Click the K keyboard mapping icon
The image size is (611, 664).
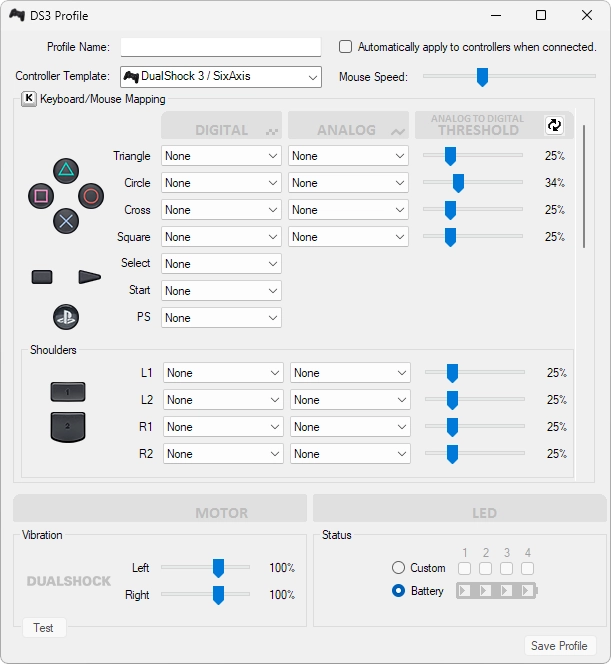29,99
